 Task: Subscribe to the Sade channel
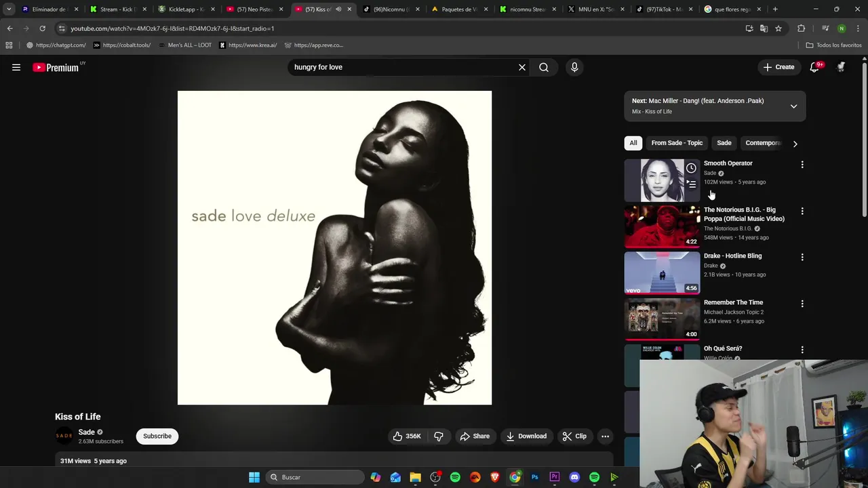pos(157,436)
